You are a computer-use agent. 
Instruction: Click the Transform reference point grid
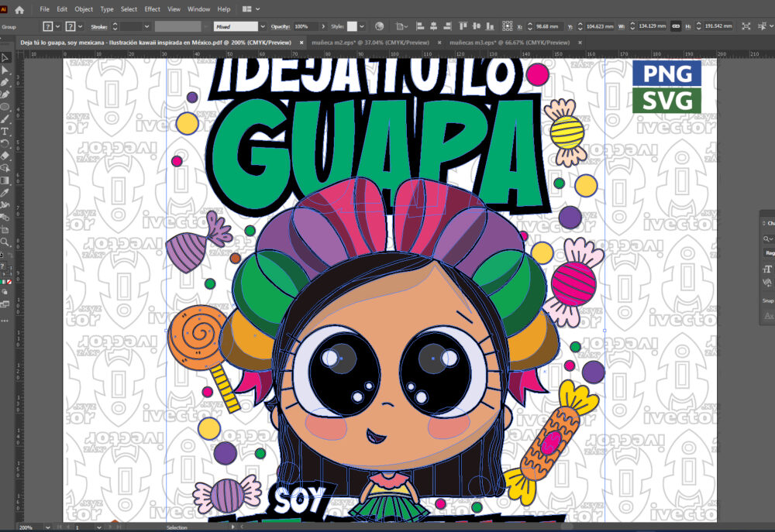(507, 26)
